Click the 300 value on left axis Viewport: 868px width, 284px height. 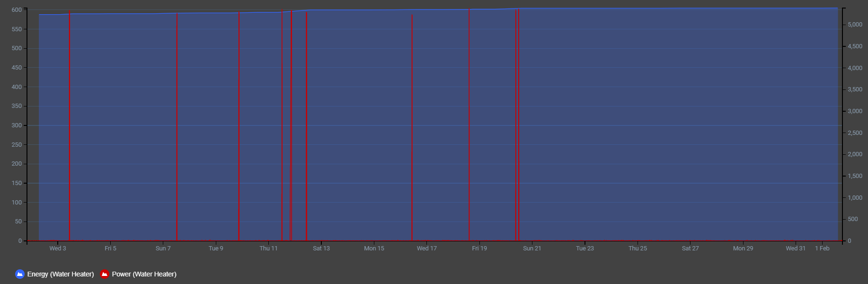[x=17, y=125]
